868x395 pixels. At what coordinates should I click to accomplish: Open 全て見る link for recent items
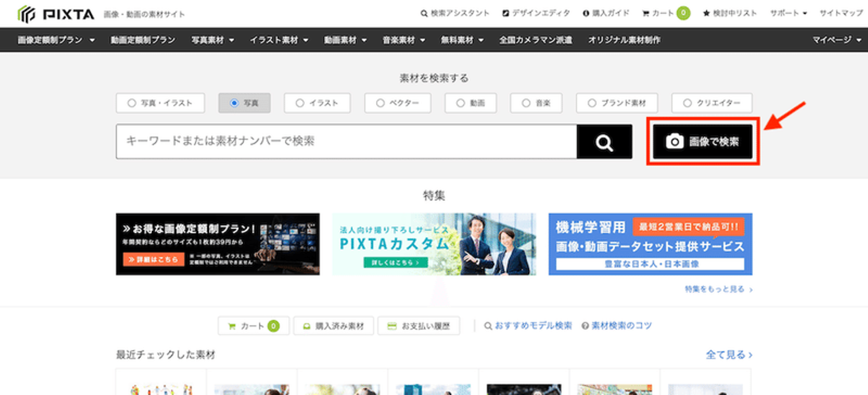click(x=729, y=355)
